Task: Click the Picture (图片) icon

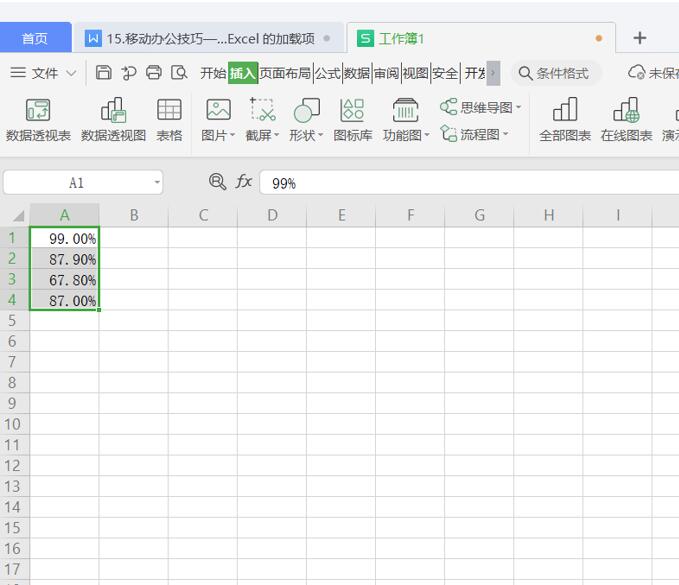Action: (218, 110)
